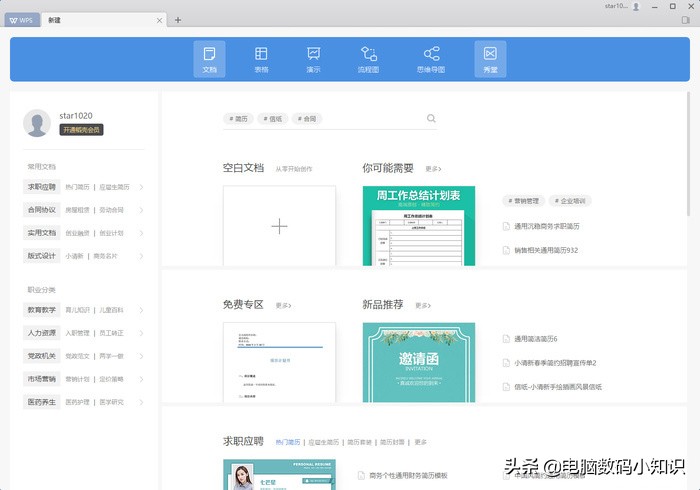Open 通用沉稳商务求职简历 template link
Viewport: 700px width, 490px height.
point(547,226)
